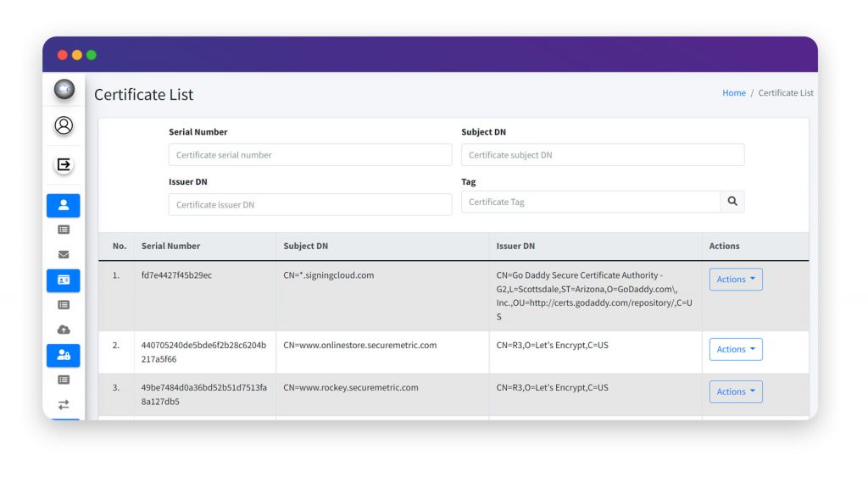Open the blue user management sidebar icon
The width and height of the screenshot is (868, 499).
[x=64, y=205]
